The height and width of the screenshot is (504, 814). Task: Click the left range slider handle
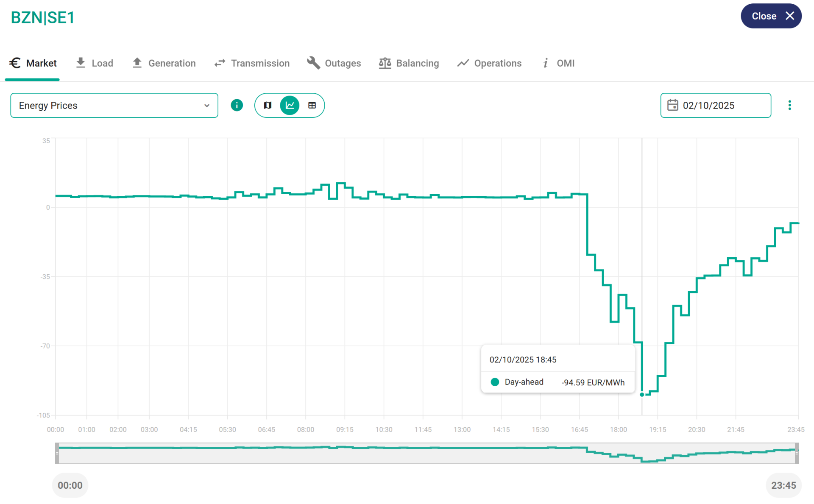[x=57, y=453]
